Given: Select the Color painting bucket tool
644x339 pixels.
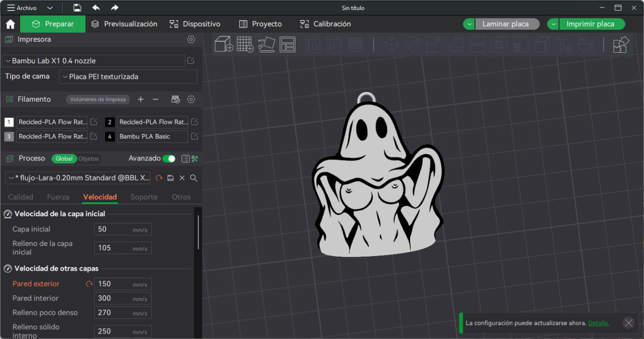Looking at the screenshot, I should click(586, 45).
